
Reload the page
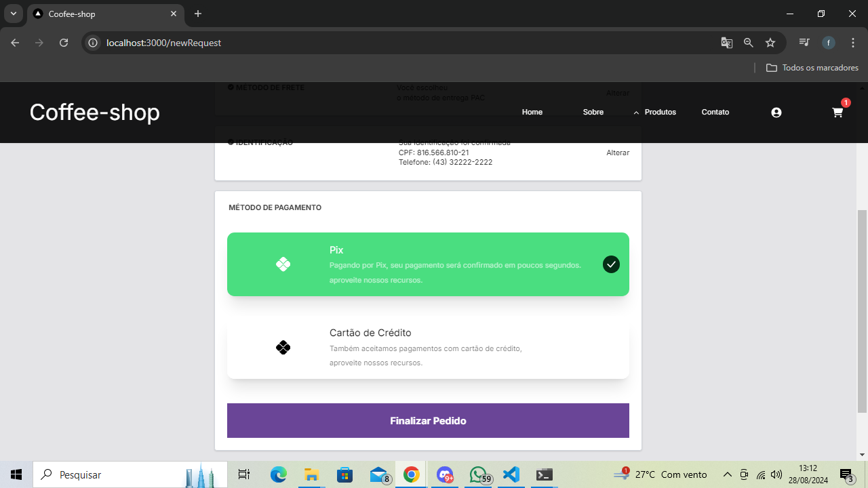(x=64, y=43)
